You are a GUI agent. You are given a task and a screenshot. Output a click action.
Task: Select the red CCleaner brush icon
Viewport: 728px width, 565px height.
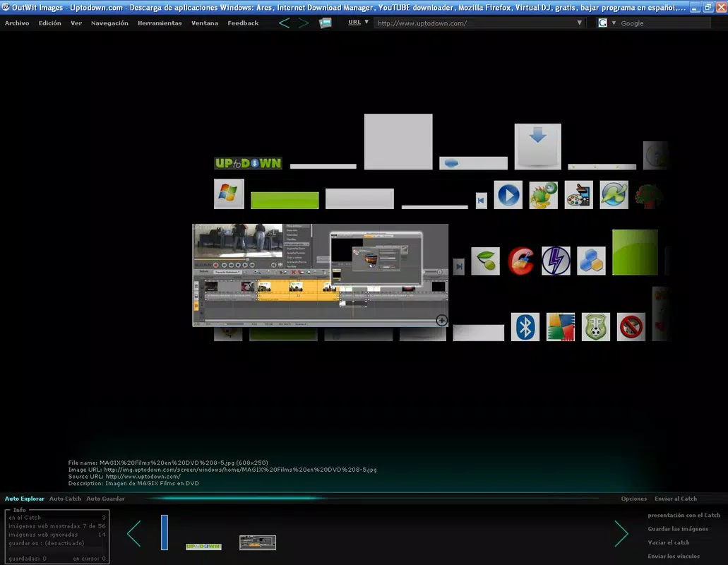coord(521,261)
